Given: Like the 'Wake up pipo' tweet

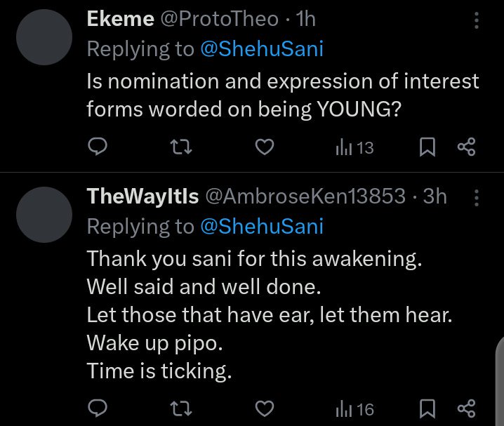Looking at the screenshot, I should tap(263, 408).
